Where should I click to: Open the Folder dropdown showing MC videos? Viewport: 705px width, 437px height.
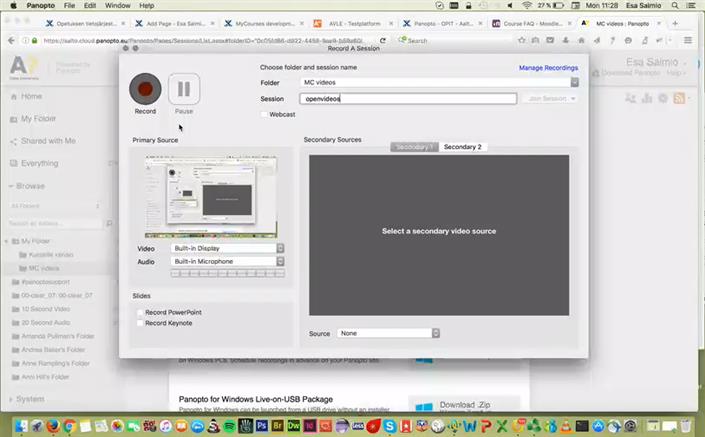pyautogui.click(x=439, y=82)
